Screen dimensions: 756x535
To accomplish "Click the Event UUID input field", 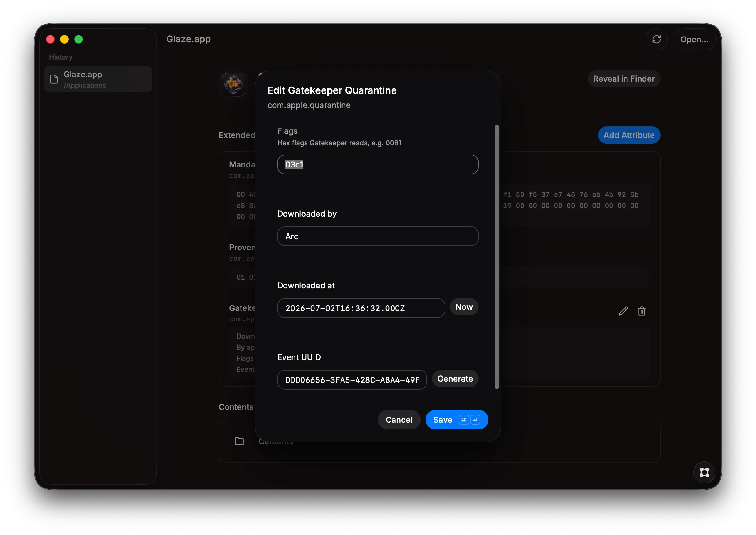I will tap(352, 380).
